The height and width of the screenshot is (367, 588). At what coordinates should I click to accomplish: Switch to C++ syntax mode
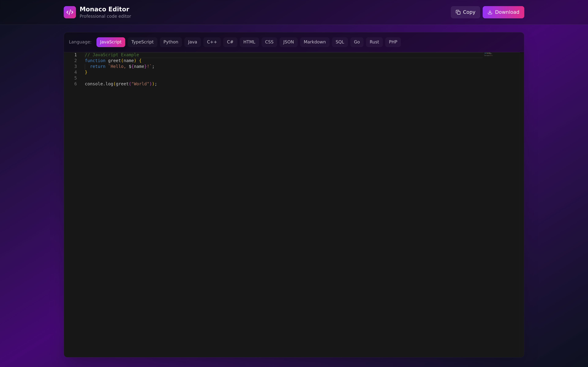(212, 42)
